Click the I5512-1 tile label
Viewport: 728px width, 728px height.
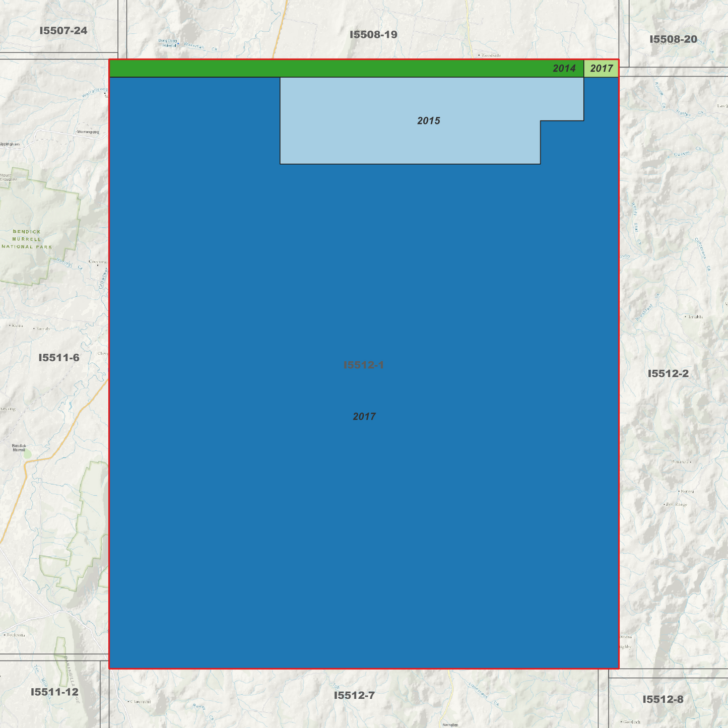click(364, 365)
